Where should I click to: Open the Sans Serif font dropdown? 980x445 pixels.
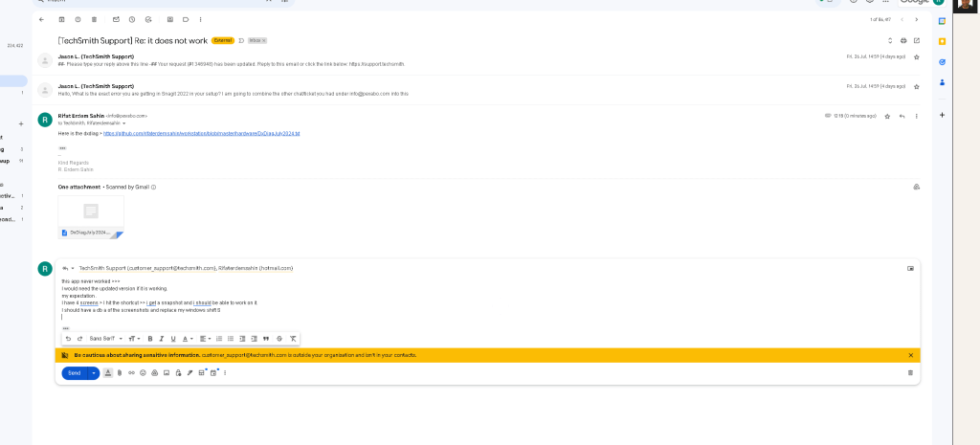coord(105,339)
